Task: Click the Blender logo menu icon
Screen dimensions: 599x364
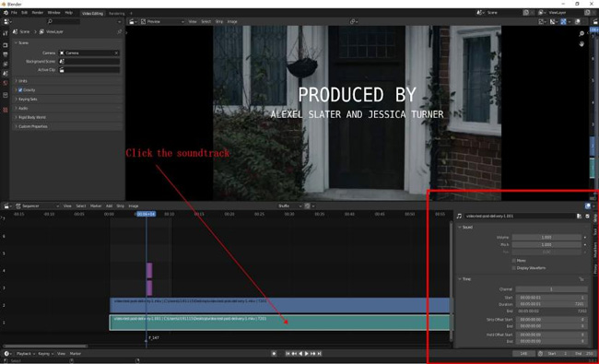Action: 6,13
